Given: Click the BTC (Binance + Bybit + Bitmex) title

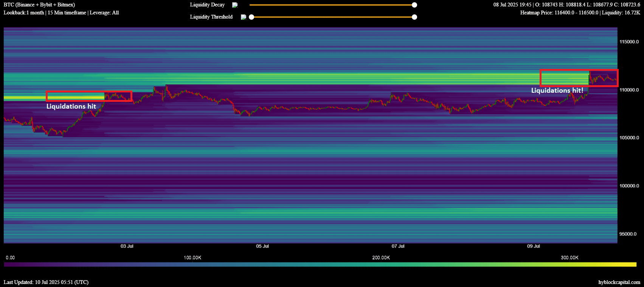Looking at the screenshot, I should (39, 5).
